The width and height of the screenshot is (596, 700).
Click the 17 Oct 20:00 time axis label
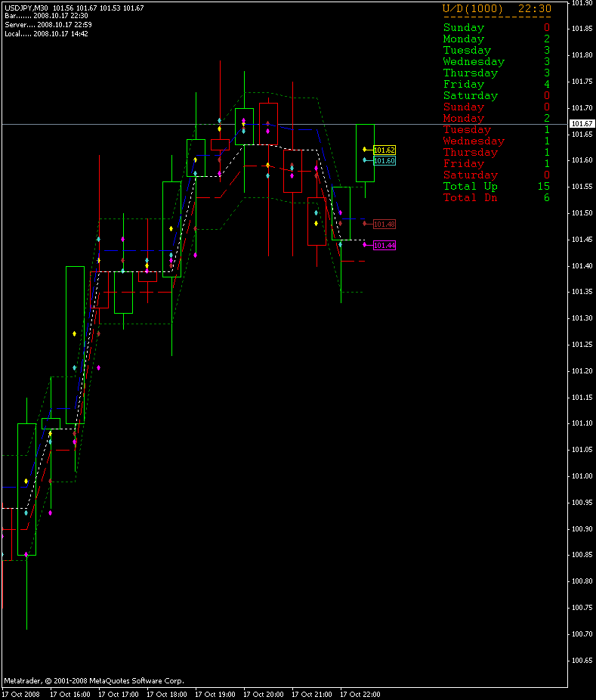[263, 694]
